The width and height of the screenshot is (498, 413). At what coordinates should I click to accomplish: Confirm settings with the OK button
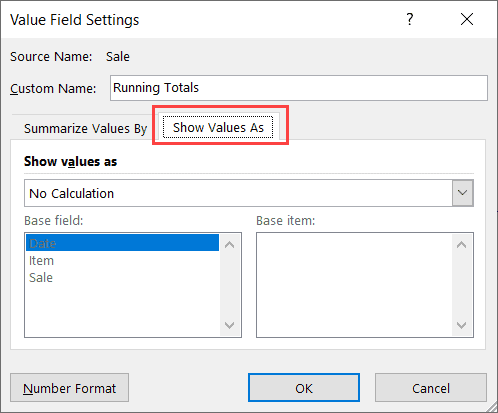point(304,388)
